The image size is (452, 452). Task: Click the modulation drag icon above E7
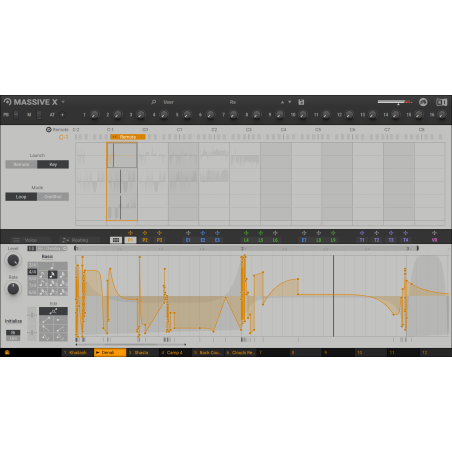pyautogui.click(x=304, y=233)
